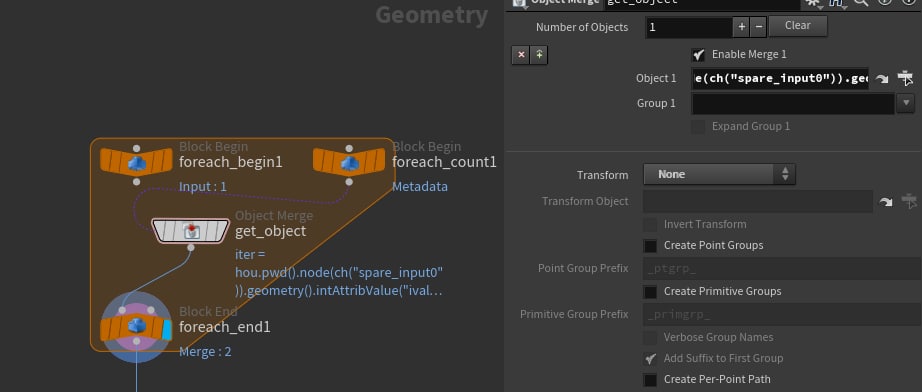The width and height of the screenshot is (922, 392).
Task: Click the Transform Object field
Action: point(757,202)
